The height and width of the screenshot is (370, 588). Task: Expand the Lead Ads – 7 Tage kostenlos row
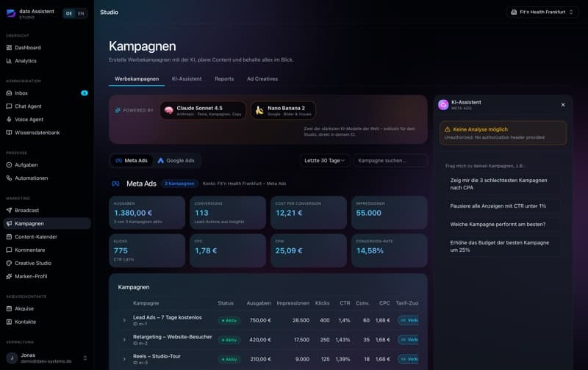tap(124, 320)
